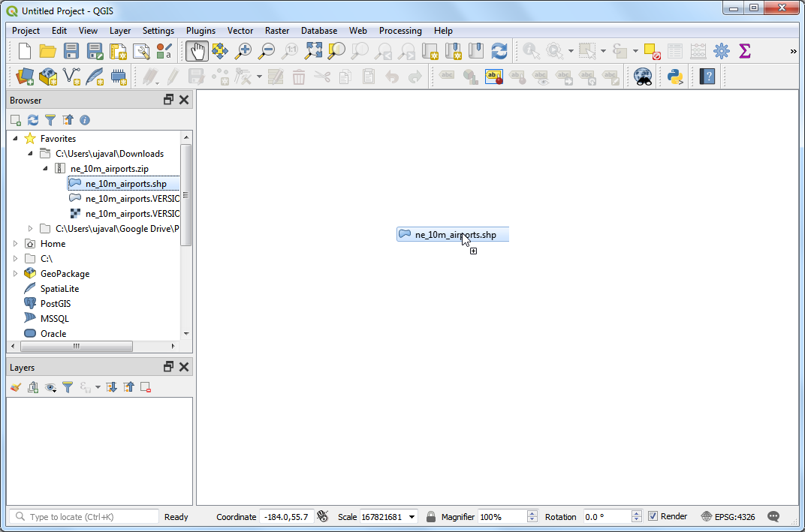This screenshot has height=532, width=805.
Task: Click the Save Project floppy icon
Action: pyautogui.click(x=71, y=51)
